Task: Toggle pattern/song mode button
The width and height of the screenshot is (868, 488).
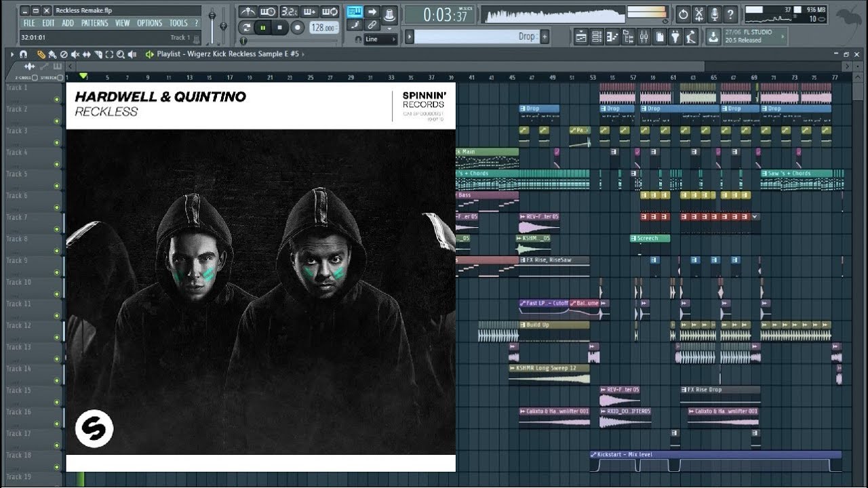Action: (x=246, y=27)
